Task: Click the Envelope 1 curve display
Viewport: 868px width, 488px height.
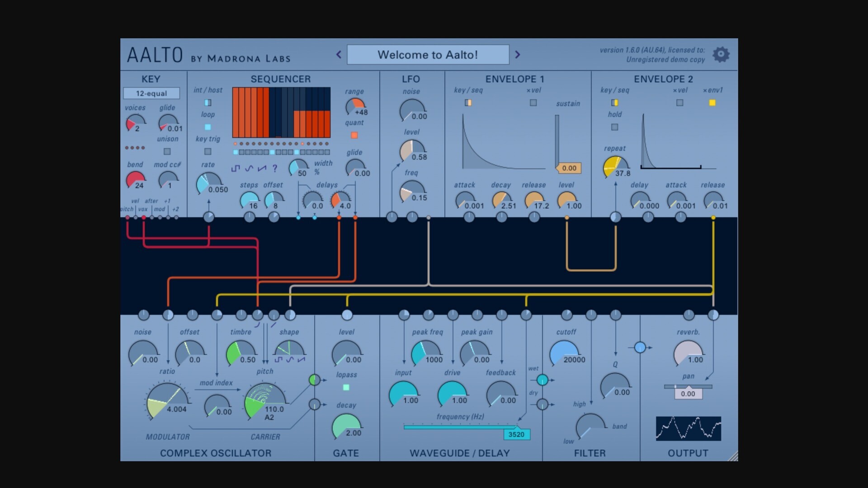Action: click(x=503, y=142)
